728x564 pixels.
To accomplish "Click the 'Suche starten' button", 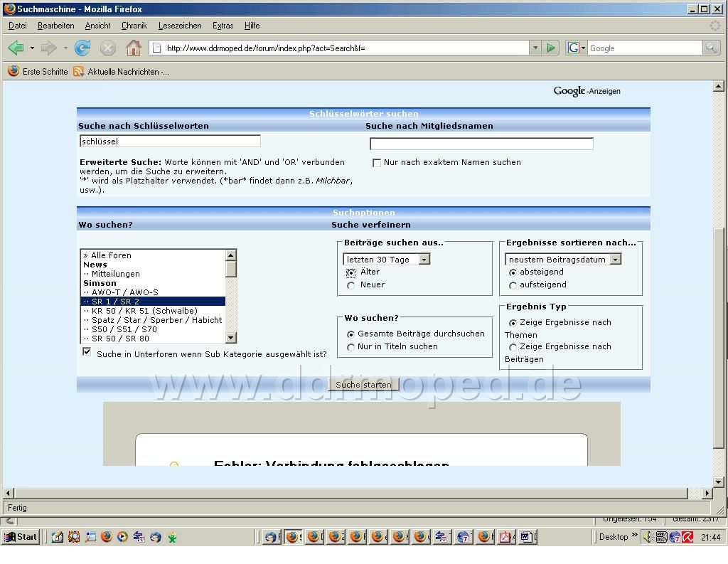I will pos(363,385).
